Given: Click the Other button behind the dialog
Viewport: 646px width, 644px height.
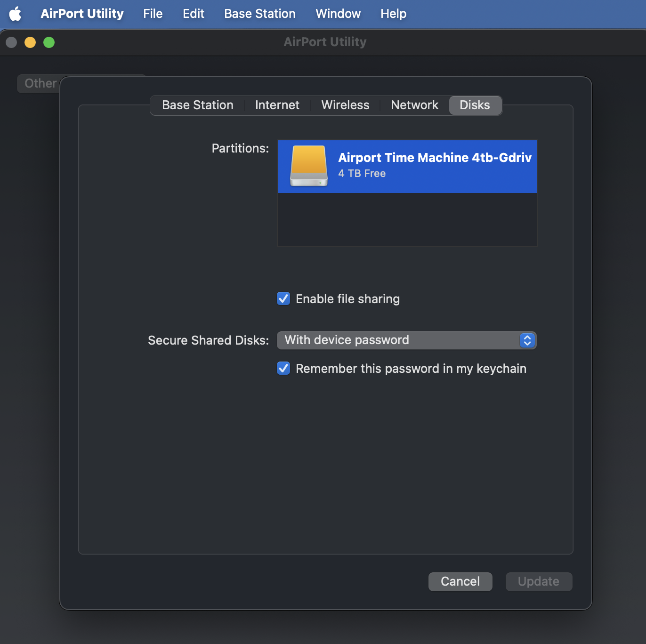Looking at the screenshot, I should pyautogui.click(x=39, y=83).
